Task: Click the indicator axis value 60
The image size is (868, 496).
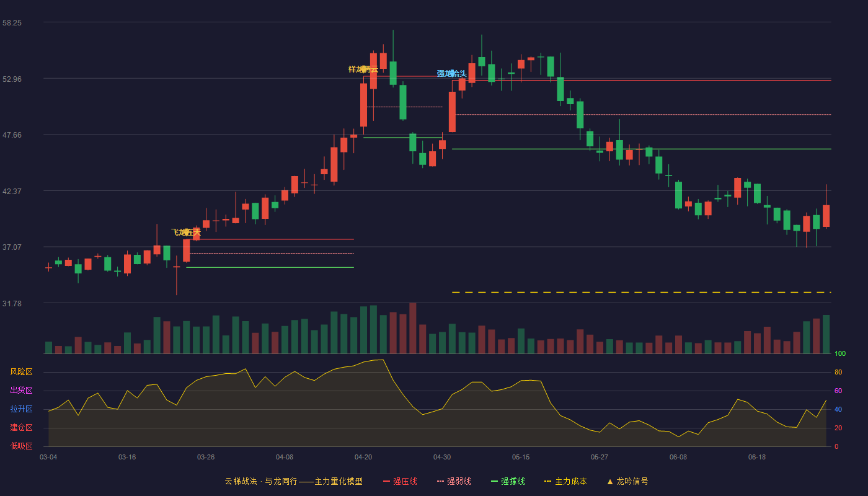Action: tap(838, 391)
